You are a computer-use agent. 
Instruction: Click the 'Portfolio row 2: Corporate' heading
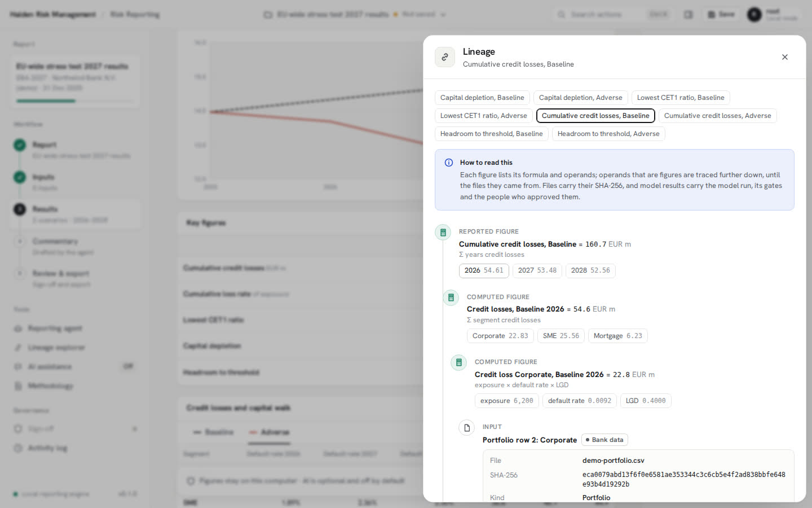click(529, 440)
